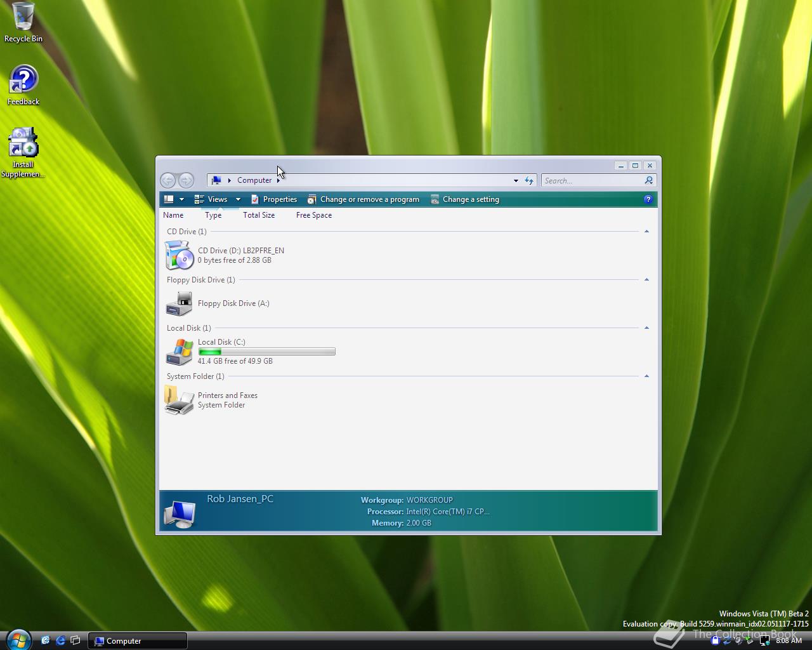Viewport: 812px width, 650px height.
Task: Collapse the Local Disk (1) group
Action: tap(646, 328)
